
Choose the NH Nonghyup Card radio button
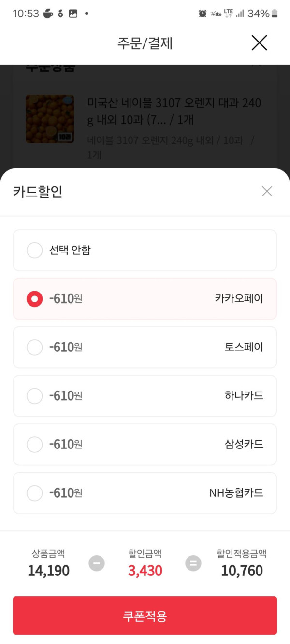coord(34,493)
